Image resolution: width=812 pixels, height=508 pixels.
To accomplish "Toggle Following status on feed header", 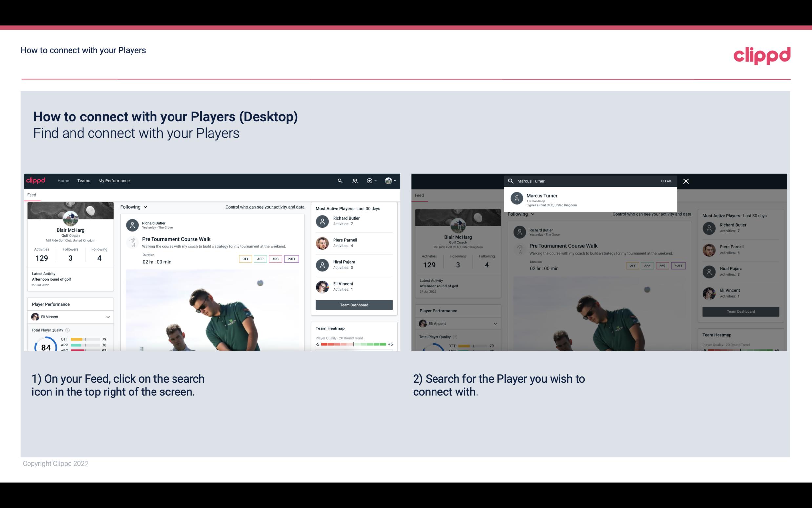I will [x=134, y=207].
